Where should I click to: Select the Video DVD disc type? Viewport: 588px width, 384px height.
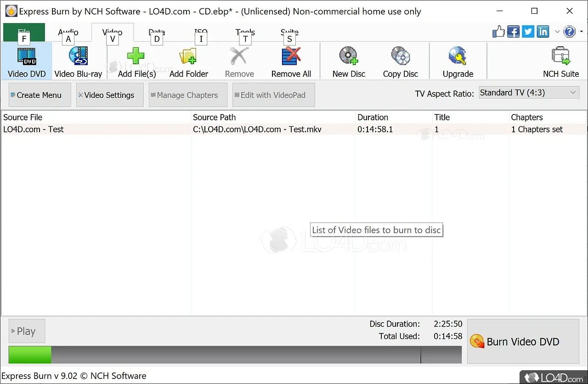point(27,61)
